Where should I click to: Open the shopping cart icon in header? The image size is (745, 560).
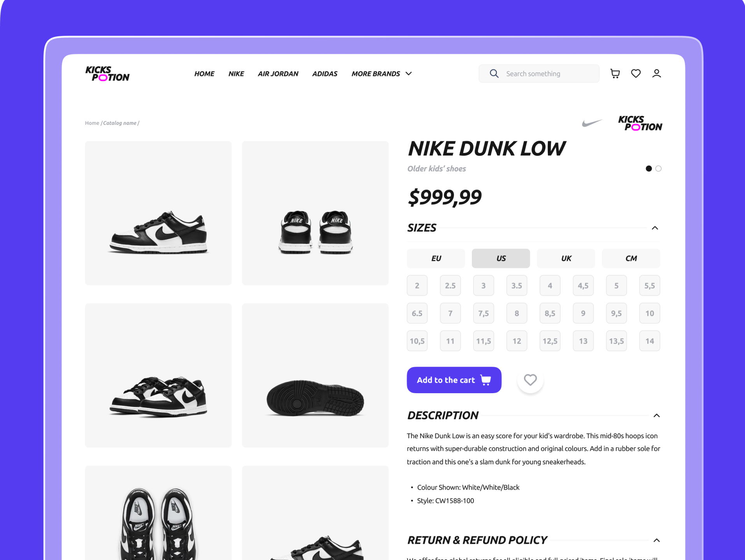pos(615,73)
